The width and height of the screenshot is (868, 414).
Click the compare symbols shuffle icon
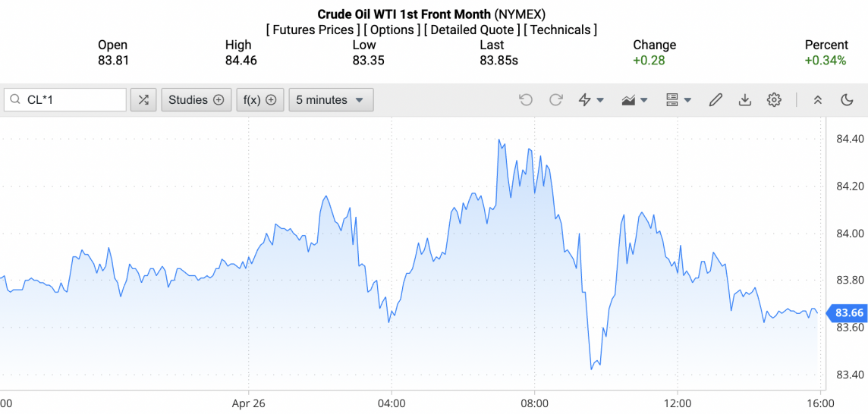[x=143, y=100]
